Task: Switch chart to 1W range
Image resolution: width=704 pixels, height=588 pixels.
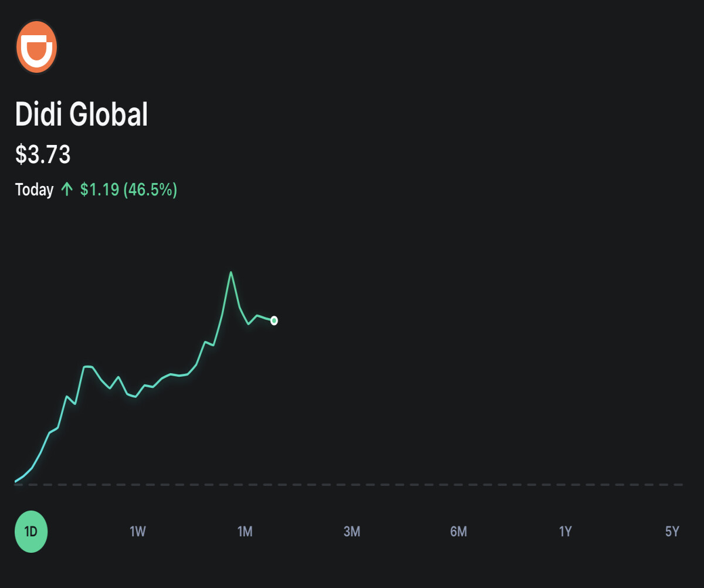Action: (138, 532)
